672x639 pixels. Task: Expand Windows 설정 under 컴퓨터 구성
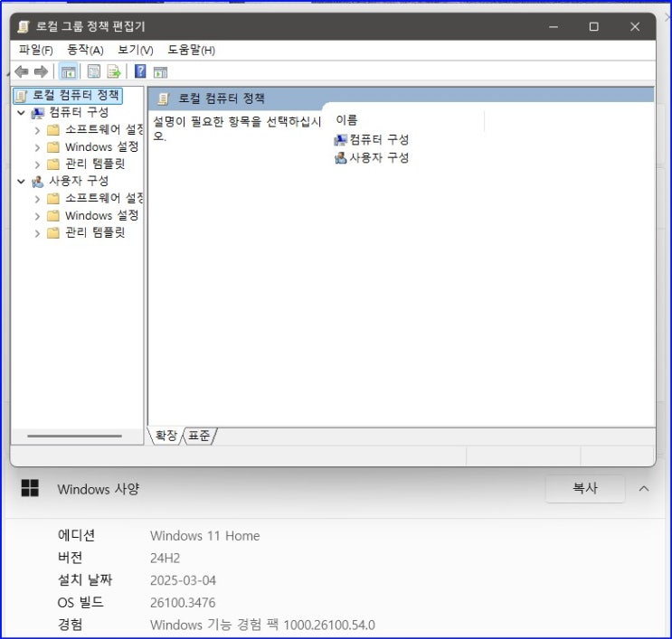(37, 147)
